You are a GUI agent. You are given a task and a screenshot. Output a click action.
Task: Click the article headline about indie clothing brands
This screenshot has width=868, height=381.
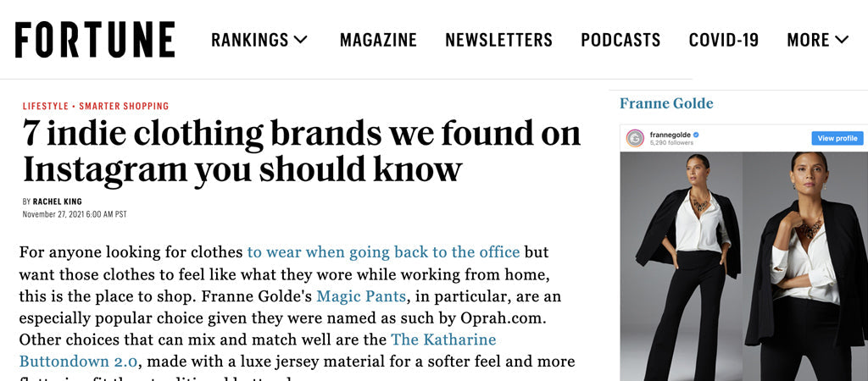tap(301, 152)
